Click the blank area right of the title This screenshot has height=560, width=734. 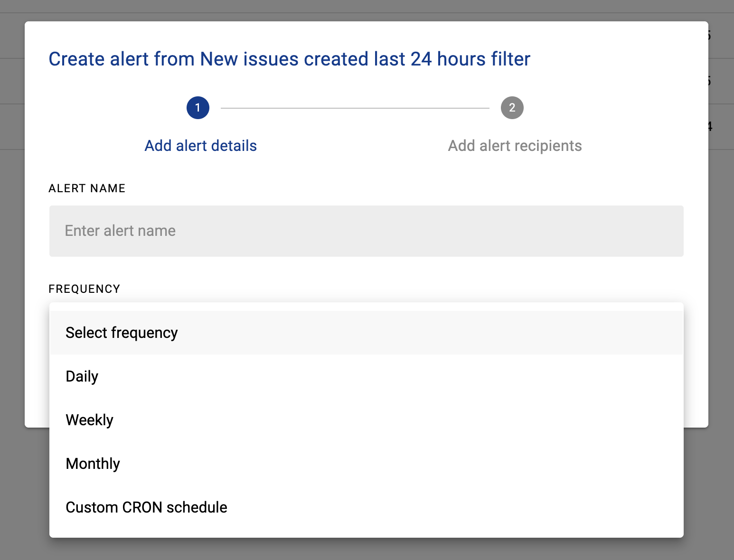[617, 59]
